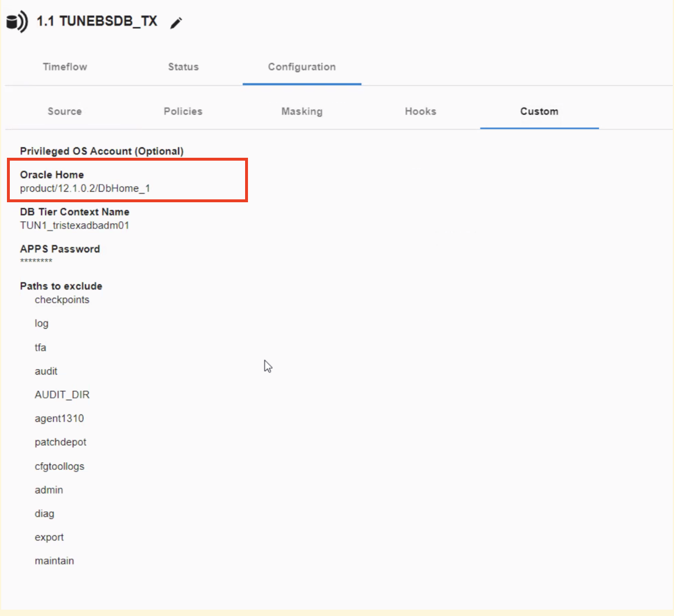Click the maintain excluded path
Screen dimensions: 674x616
tap(54, 561)
